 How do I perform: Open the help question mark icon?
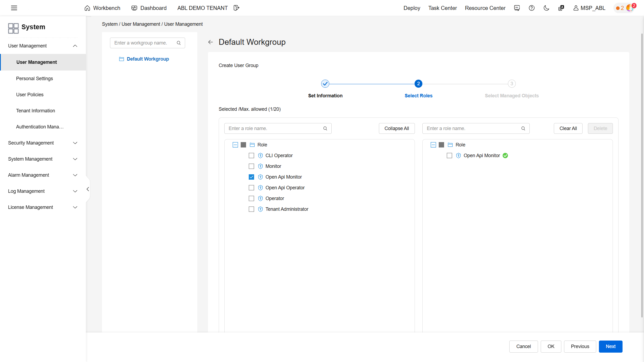(x=532, y=8)
